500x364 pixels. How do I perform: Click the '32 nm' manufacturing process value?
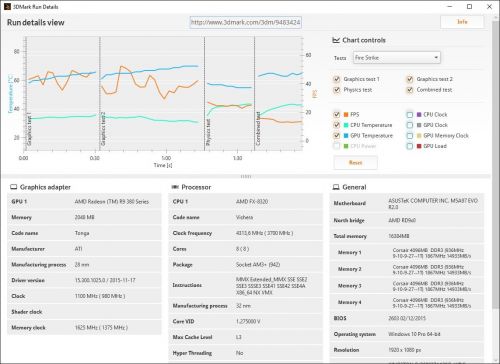click(x=243, y=306)
